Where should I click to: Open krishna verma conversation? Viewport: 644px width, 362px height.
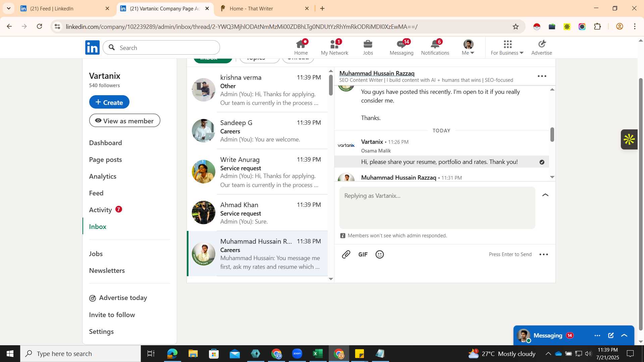point(257,90)
